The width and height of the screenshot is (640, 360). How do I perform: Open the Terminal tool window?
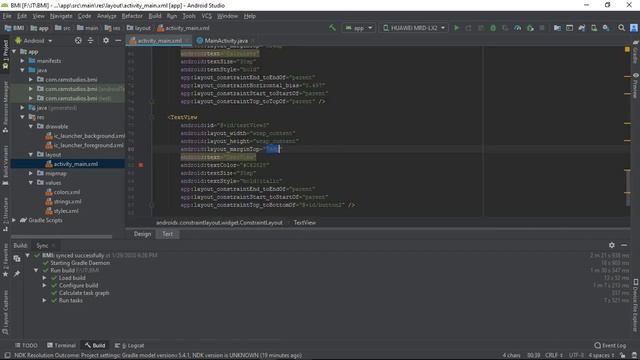(61, 345)
